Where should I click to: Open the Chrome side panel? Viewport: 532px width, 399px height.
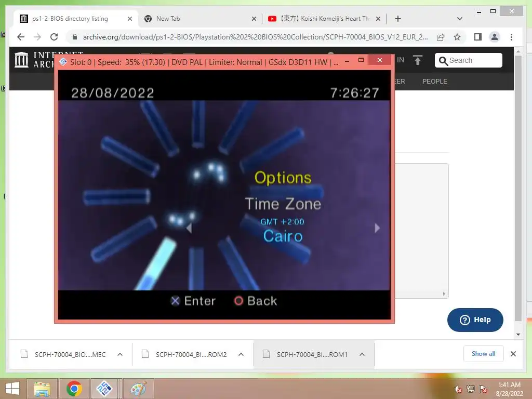478,37
